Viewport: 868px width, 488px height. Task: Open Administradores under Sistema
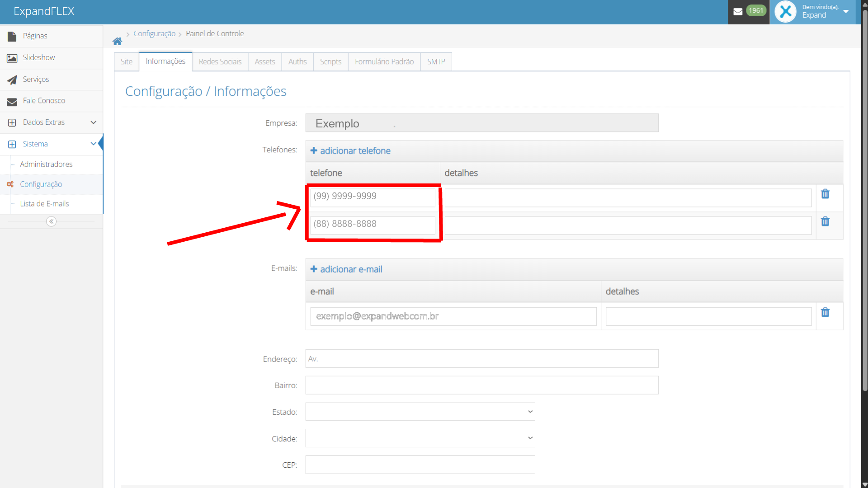point(46,164)
